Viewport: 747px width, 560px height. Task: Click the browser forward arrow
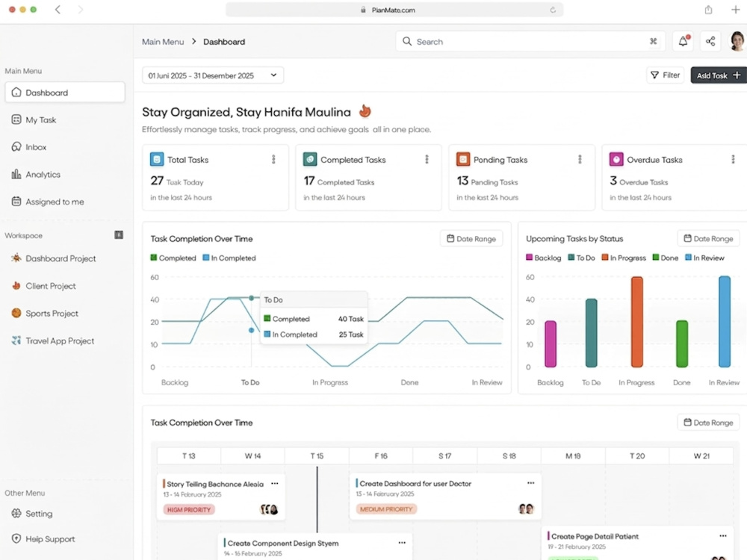pos(80,10)
